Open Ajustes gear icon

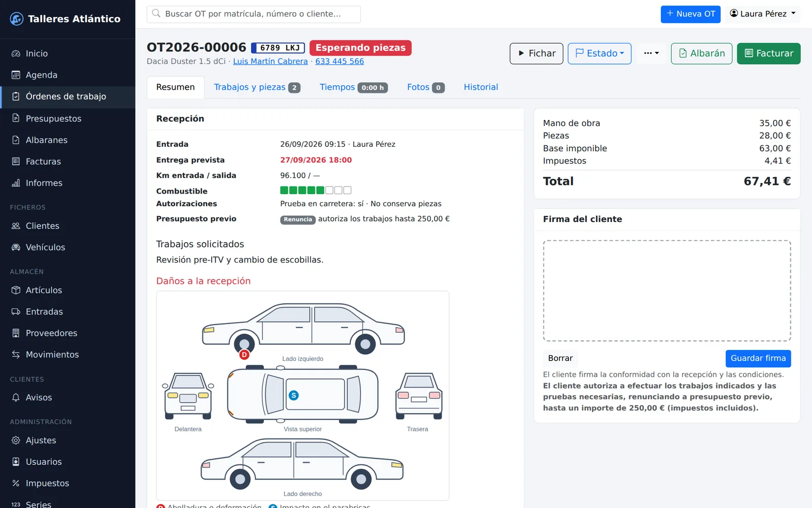click(x=16, y=440)
